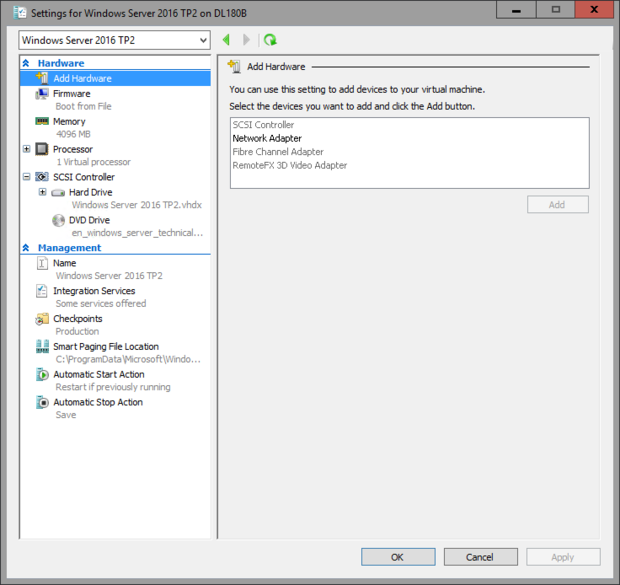Open the Integration Services setting
Screen dimensions: 620x585
click(94, 291)
